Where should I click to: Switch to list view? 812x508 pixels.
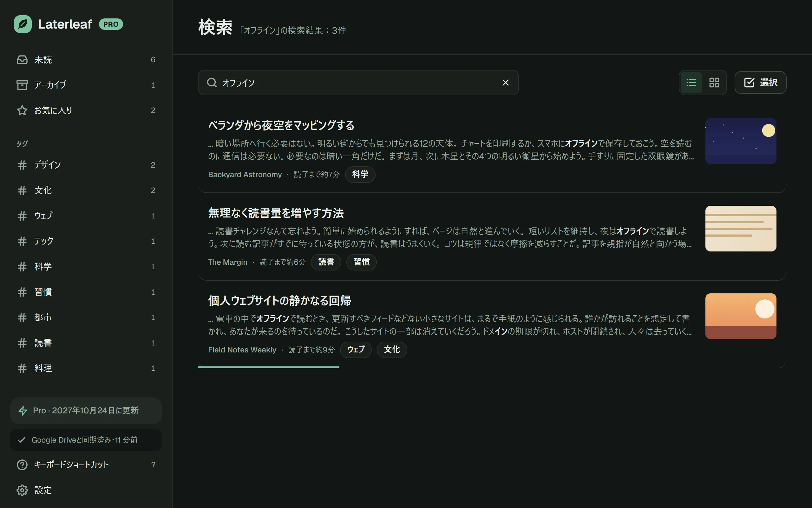[691, 83]
